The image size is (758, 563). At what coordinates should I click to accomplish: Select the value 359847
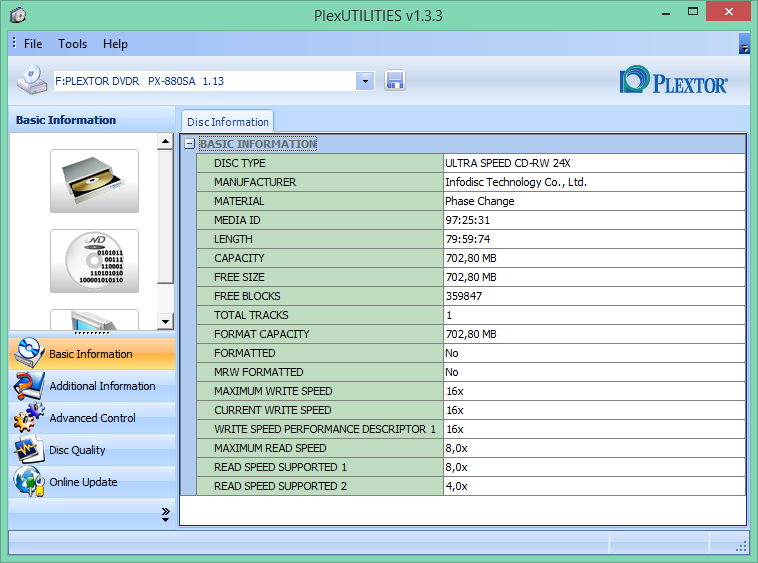click(x=464, y=296)
